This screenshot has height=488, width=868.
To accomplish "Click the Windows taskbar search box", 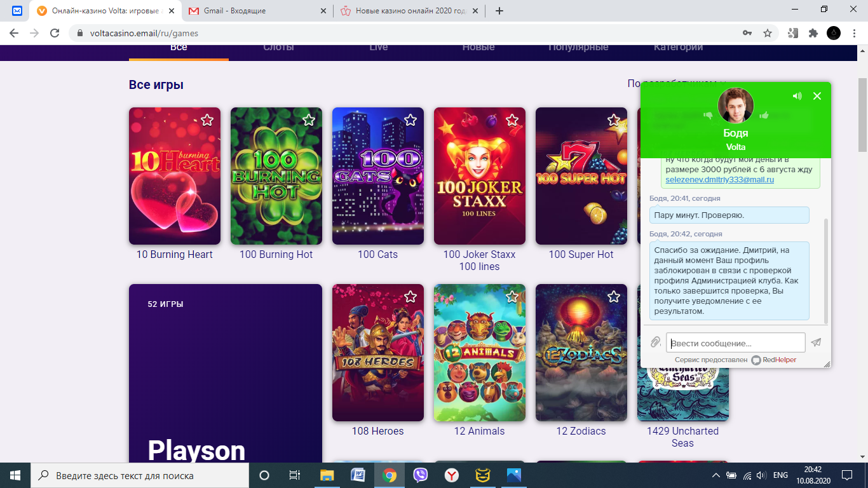I will [140, 475].
